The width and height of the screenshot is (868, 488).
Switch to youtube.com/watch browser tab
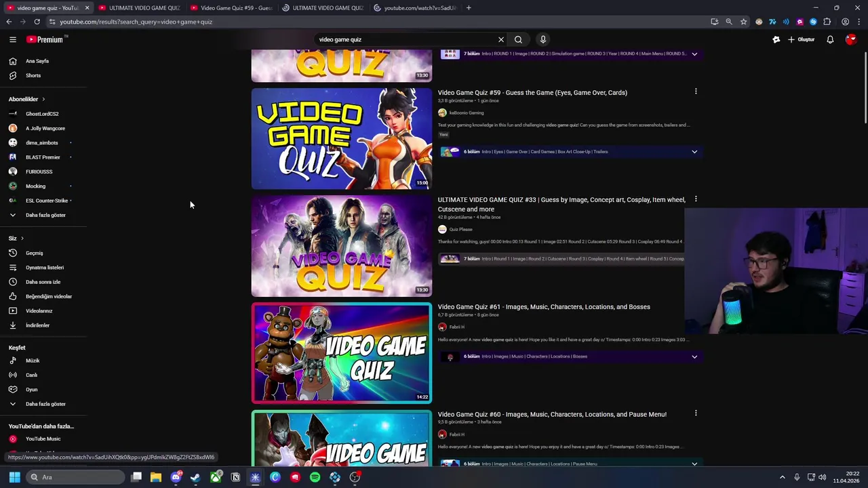tap(414, 7)
